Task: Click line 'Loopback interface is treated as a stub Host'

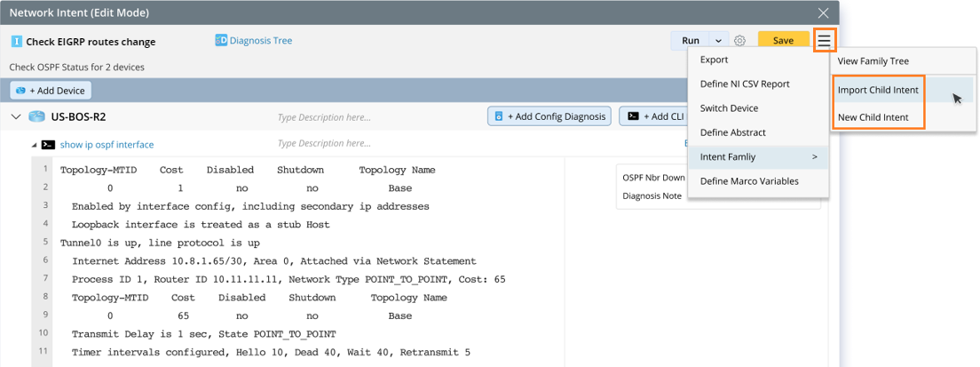Action: point(201,225)
